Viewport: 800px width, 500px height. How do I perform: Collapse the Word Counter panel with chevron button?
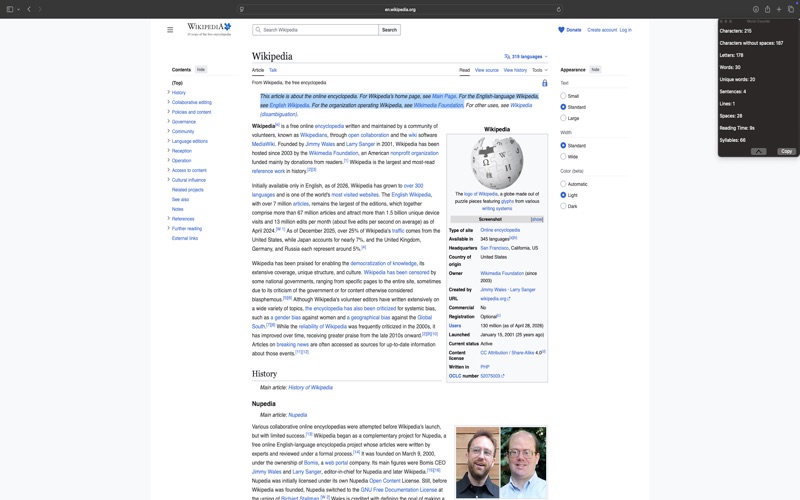759,152
